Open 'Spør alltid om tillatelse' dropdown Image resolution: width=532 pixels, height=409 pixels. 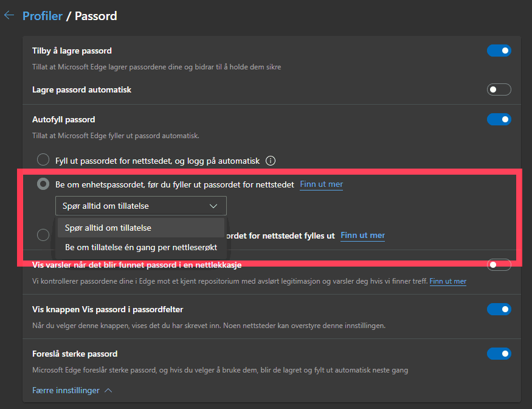[140, 206]
